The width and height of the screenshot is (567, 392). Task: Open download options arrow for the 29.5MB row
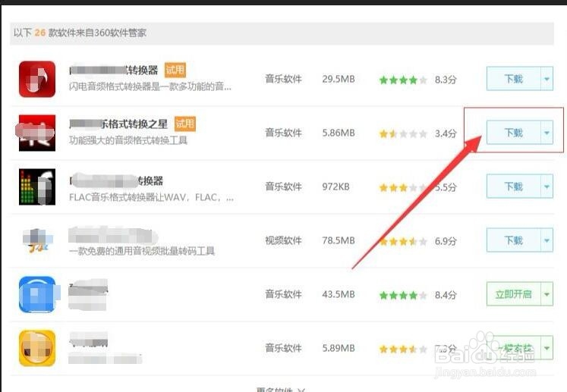coord(547,79)
